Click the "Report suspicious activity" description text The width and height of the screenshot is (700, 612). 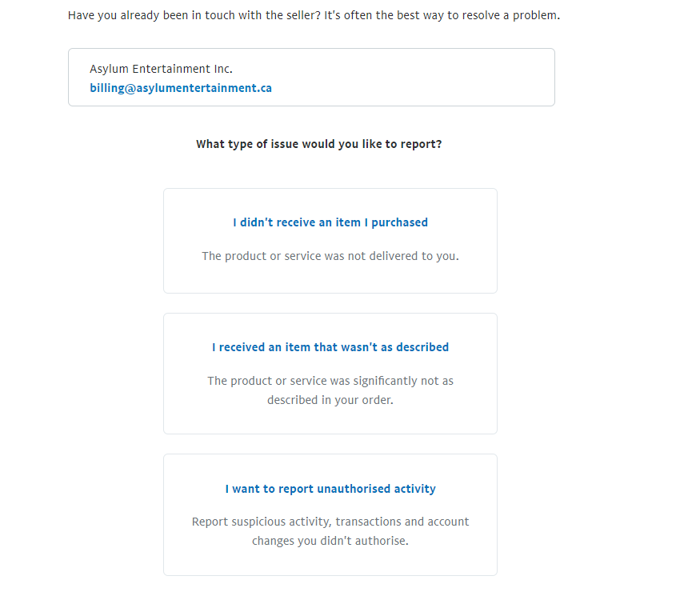pyautogui.click(x=330, y=531)
